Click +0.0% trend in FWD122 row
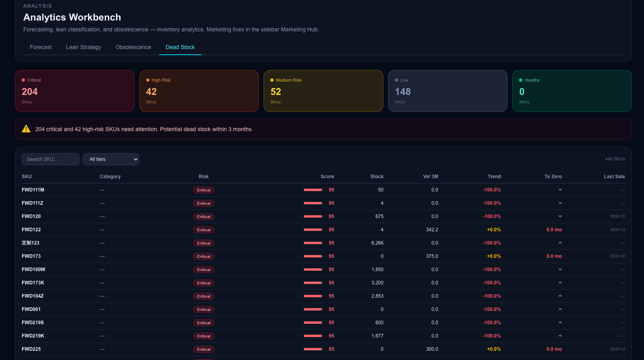 [494, 230]
